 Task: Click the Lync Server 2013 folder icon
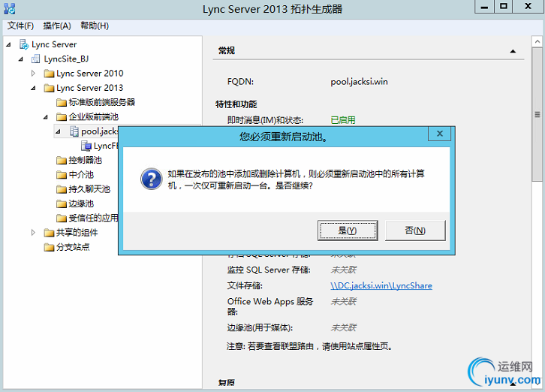(x=49, y=88)
